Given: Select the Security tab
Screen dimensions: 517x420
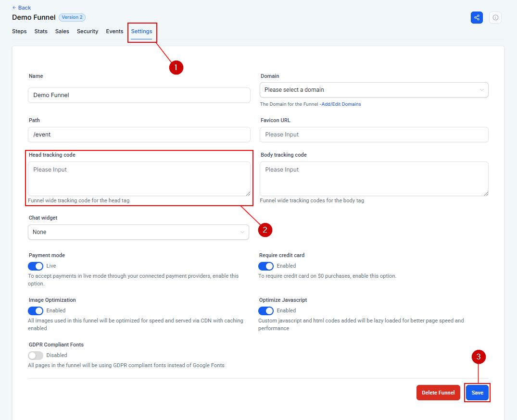Looking at the screenshot, I should (x=88, y=31).
